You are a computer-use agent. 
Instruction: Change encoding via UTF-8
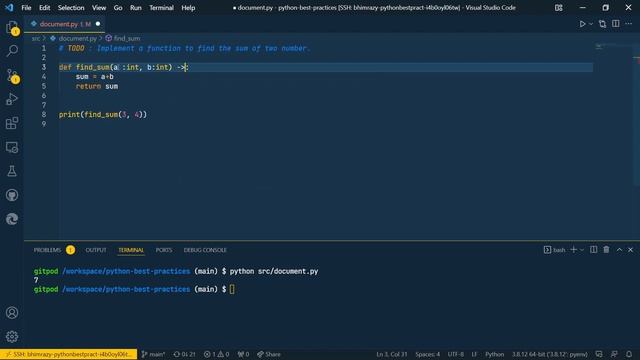456,354
